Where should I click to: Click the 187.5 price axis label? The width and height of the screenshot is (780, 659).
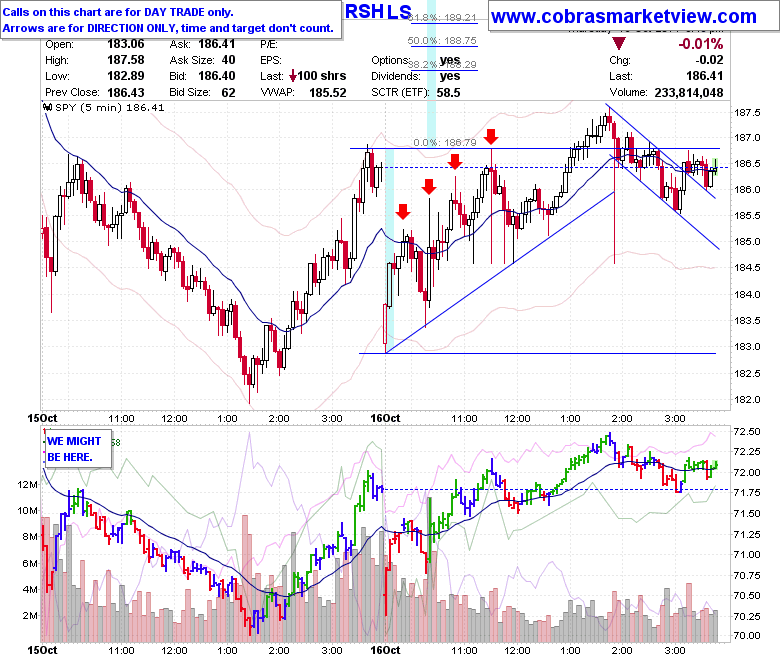click(x=747, y=112)
